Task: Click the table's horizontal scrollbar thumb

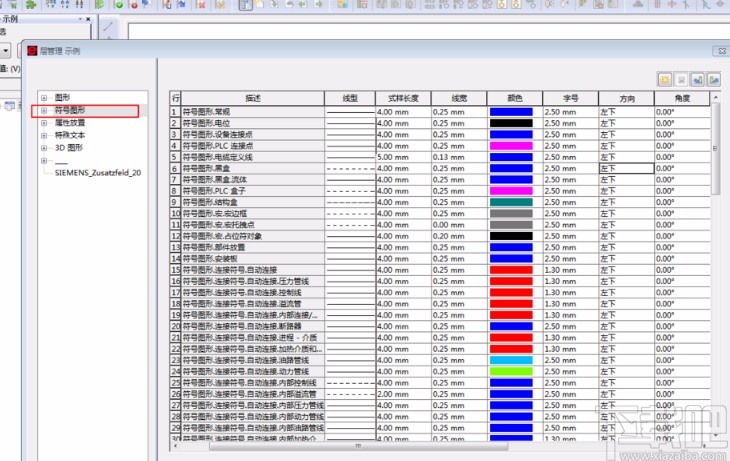Action: pyautogui.click(x=358, y=446)
